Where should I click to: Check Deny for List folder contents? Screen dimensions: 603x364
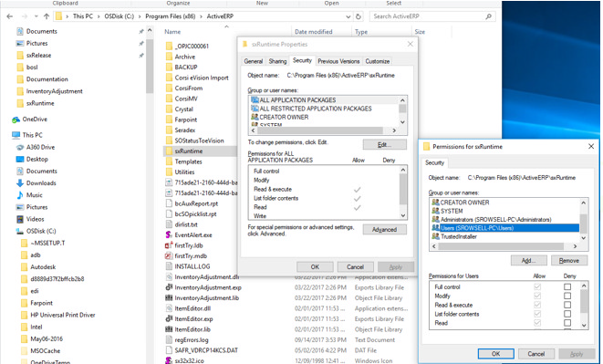[567, 314]
